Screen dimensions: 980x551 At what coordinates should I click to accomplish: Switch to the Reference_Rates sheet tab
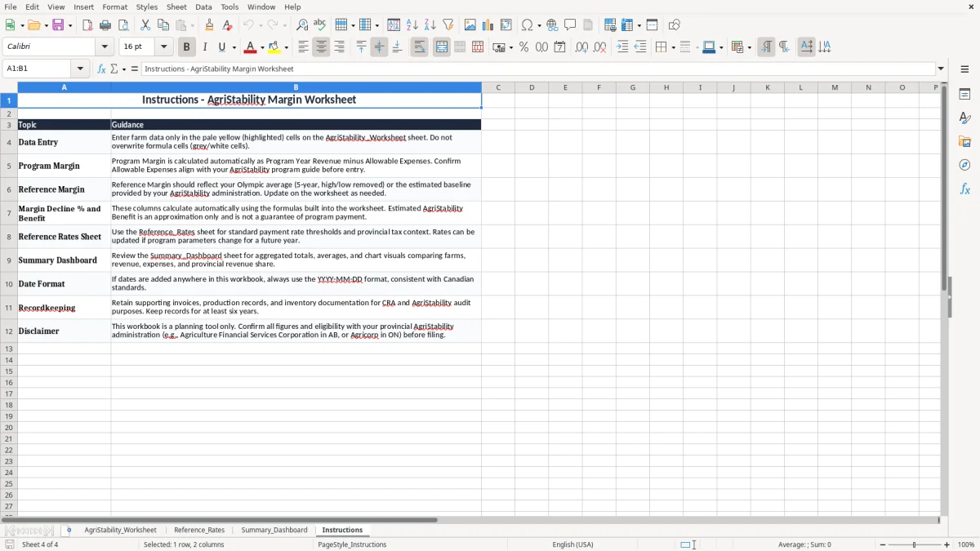tap(199, 531)
